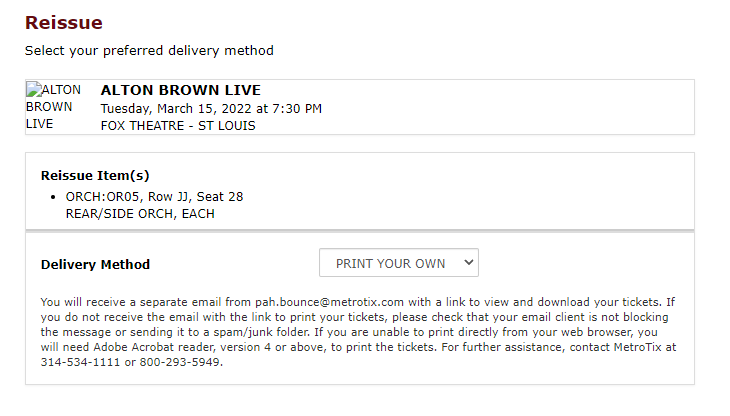Image resolution: width=730 pixels, height=416 pixels.
Task: Click the Delivery Method label
Action: click(95, 265)
